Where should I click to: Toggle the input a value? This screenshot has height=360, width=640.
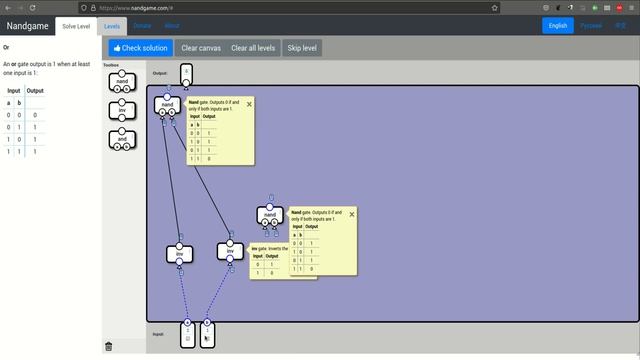(x=188, y=338)
